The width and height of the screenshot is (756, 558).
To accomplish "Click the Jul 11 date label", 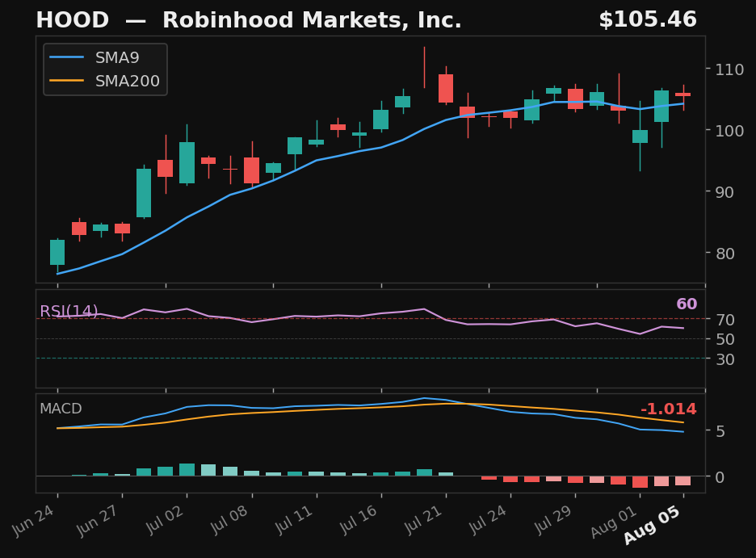I will pyautogui.click(x=294, y=519).
